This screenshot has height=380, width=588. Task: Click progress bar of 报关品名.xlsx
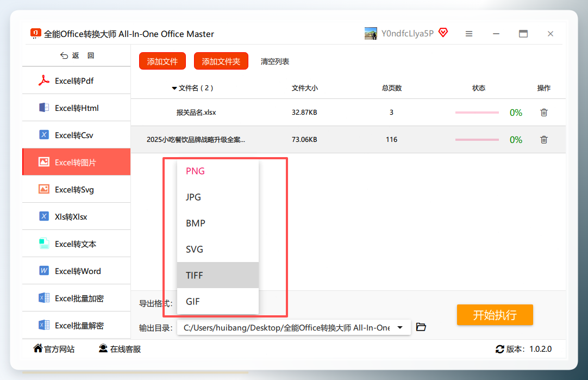click(x=477, y=113)
